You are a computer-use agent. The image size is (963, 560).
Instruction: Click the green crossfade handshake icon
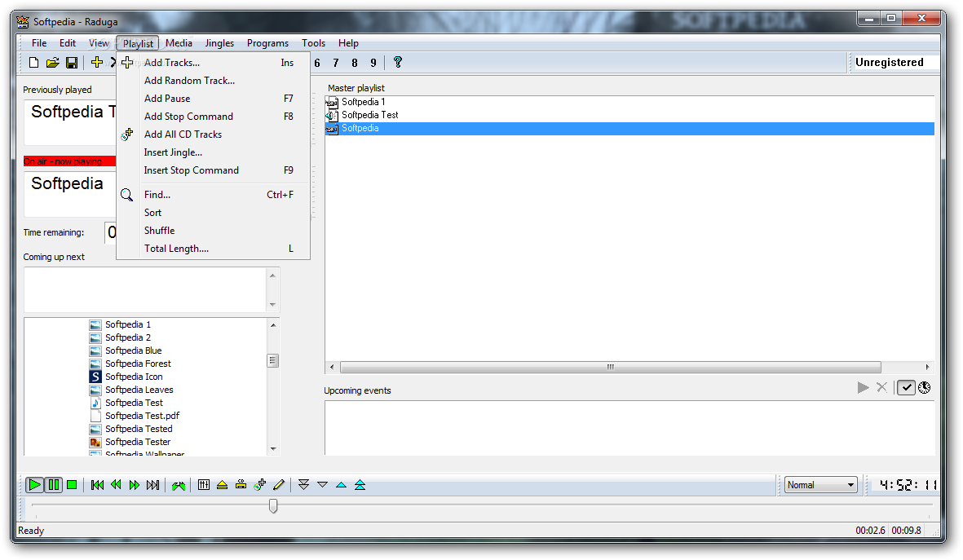click(179, 485)
